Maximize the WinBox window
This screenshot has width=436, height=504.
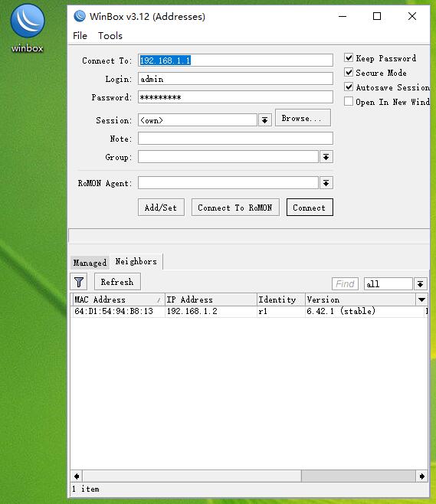pos(377,16)
